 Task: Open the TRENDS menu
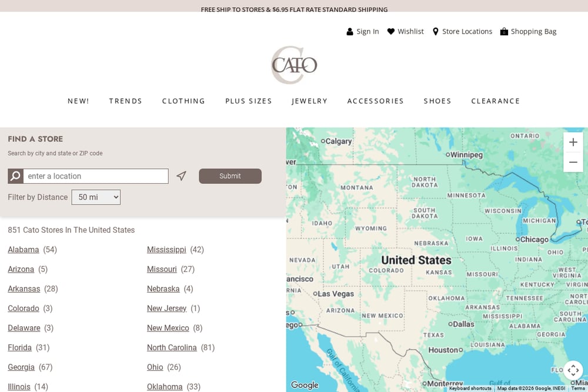click(x=126, y=101)
